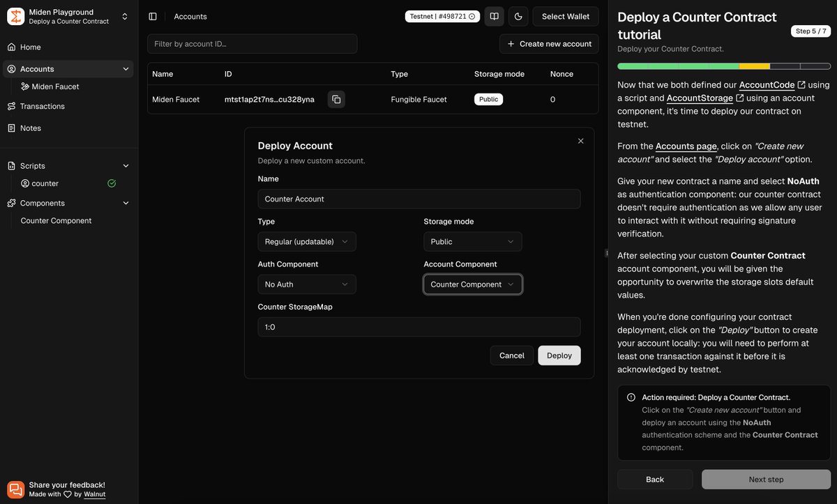
Task: Click the Accounts breadcrumb label
Action: pos(190,17)
